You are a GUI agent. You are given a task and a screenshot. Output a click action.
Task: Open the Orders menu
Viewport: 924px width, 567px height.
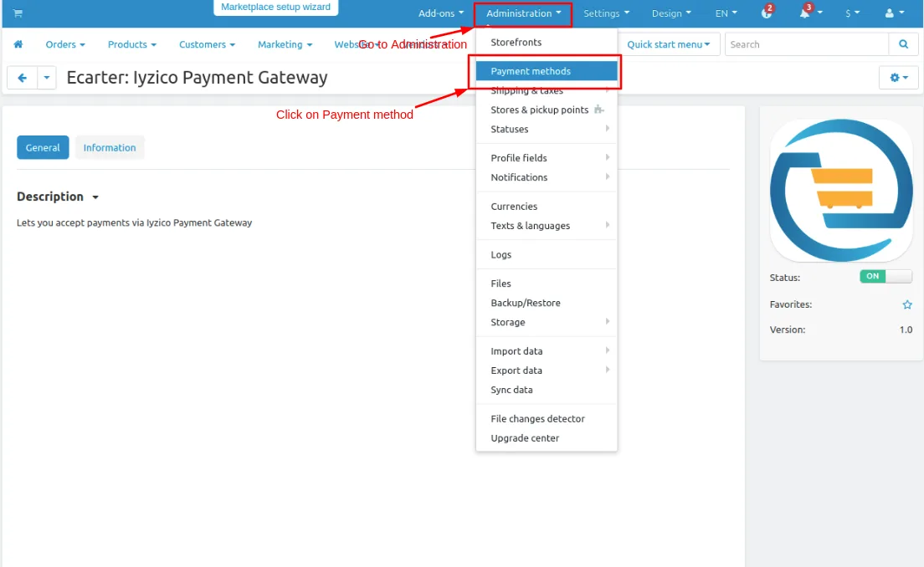[x=65, y=44]
